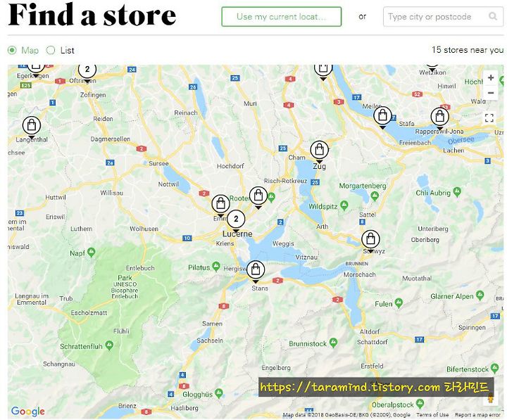Click the Napf mountain icon

[92, 252]
